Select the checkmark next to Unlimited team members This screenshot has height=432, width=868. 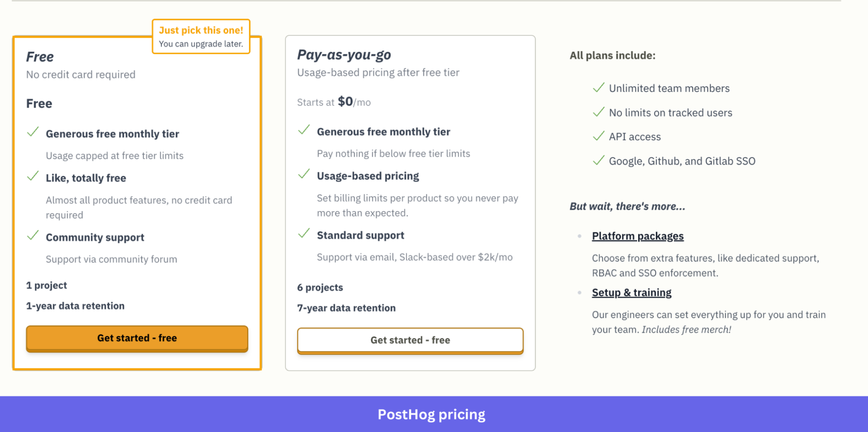click(599, 88)
